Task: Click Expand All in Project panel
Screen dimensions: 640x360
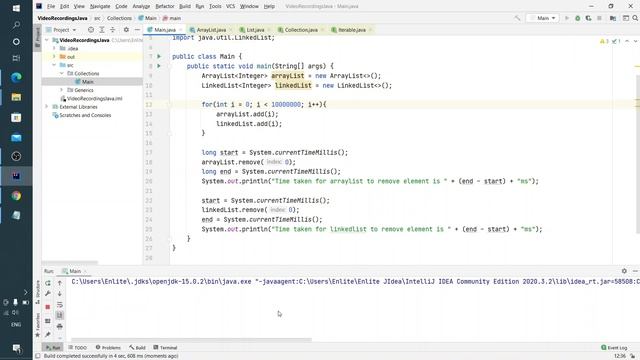Action: pos(102,30)
